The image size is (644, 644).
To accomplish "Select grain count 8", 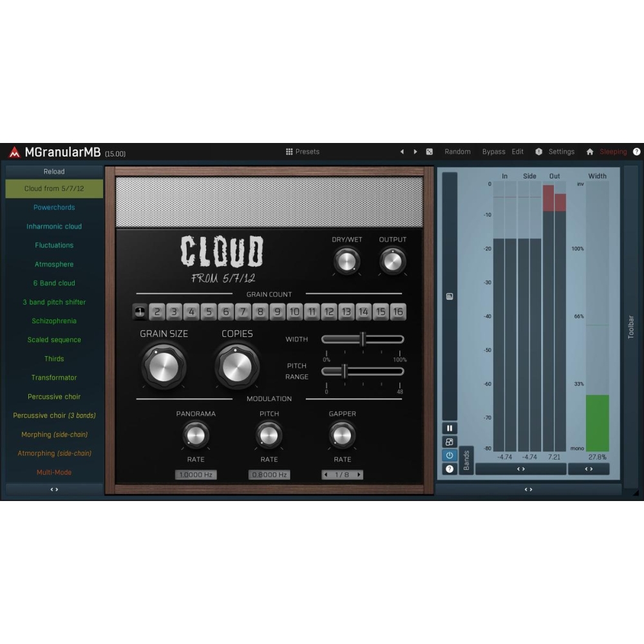I will pyautogui.click(x=260, y=312).
